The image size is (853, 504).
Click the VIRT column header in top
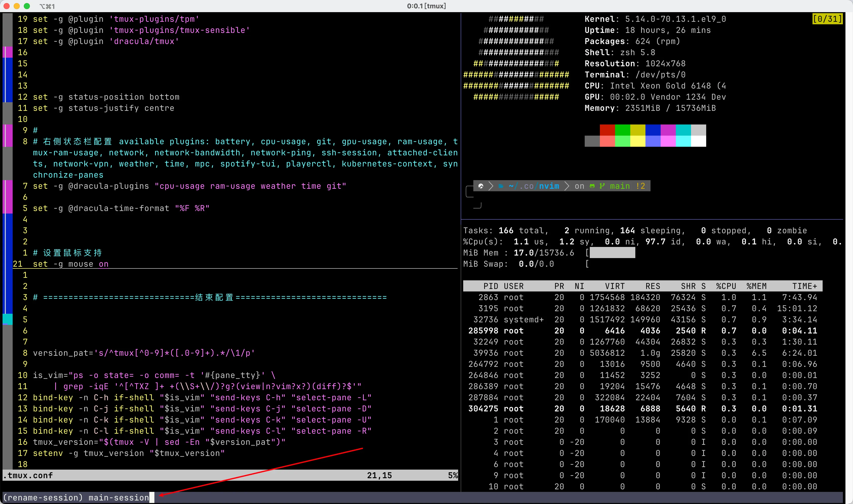[615, 286]
